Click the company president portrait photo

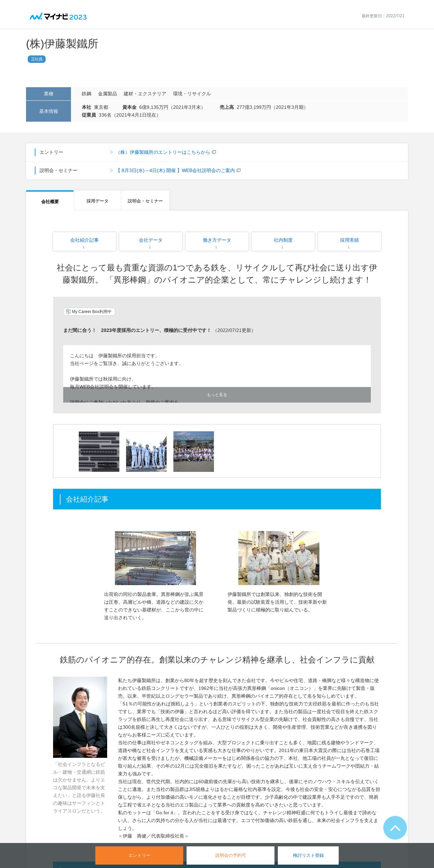pos(80,717)
